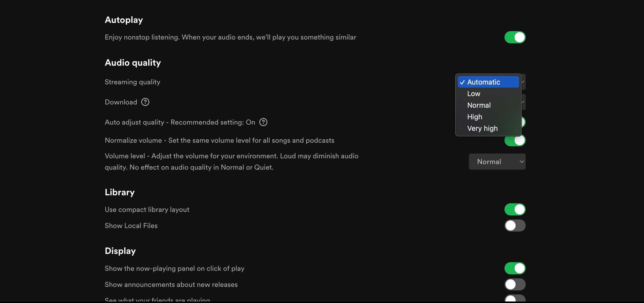Disable now-playing panel on click toggle
This screenshot has height=303, width=644.
pyautogui.click(x=515, y=268)
